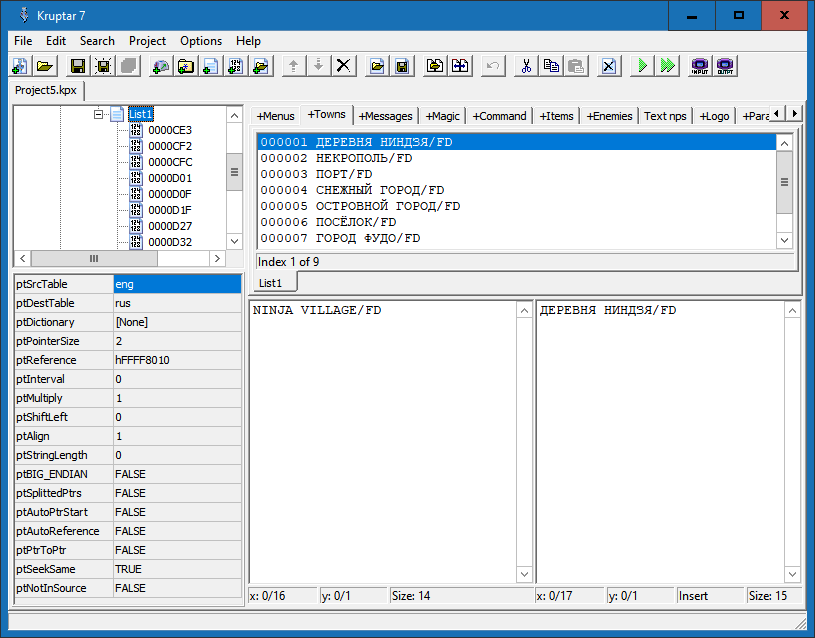
Task: Switch to the +Items tab
Action: [557, 116]
